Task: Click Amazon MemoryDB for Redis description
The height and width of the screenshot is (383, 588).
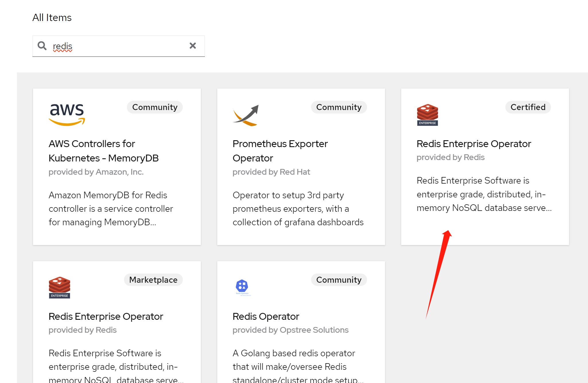Action: click(110, 209)
